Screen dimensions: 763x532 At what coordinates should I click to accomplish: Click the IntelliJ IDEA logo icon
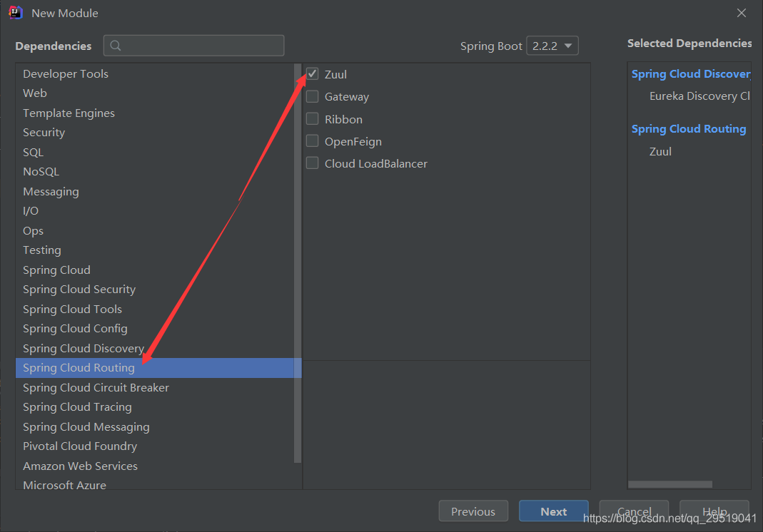pyautogui.click(x=16, y=13)
